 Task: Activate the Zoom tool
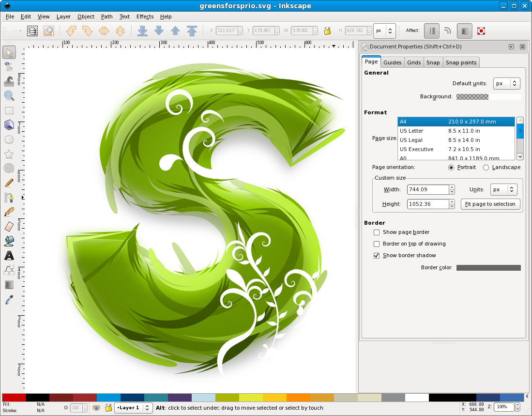pyautogui.click(x=9, y=95)
